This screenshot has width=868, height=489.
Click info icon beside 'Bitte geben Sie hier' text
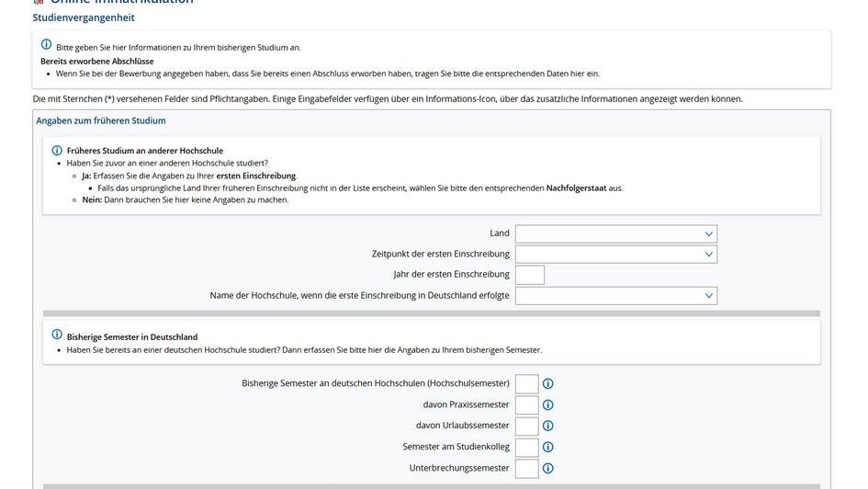point(47,44)
